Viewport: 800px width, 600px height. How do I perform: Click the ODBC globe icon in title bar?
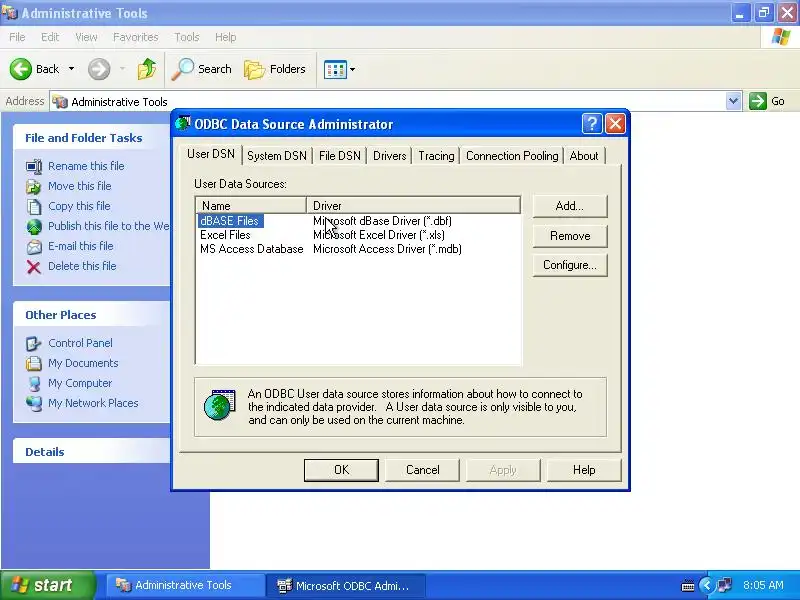(183, 123)
